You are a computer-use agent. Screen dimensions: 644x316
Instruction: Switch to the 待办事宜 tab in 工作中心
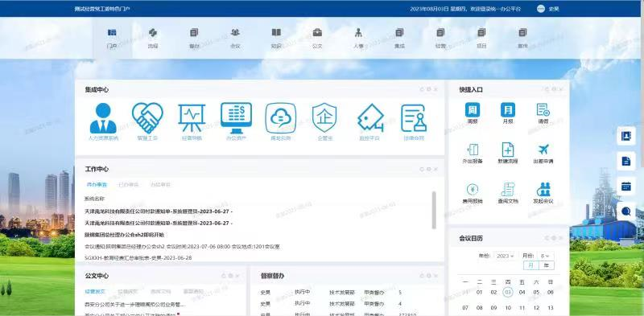tap(97, 185)
